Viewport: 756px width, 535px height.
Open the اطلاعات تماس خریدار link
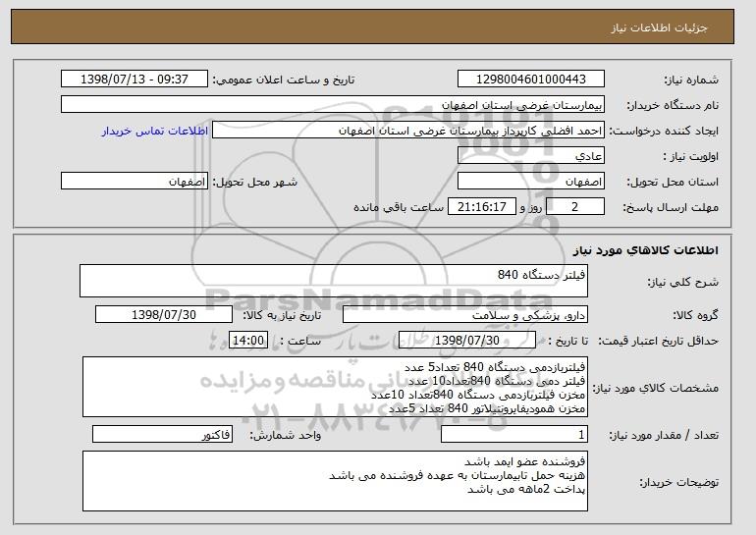pyautogui.click(x=155, y=131)
